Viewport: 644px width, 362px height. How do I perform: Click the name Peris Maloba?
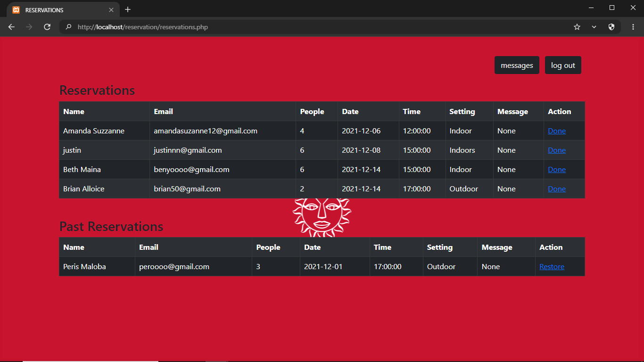(84, 267)
